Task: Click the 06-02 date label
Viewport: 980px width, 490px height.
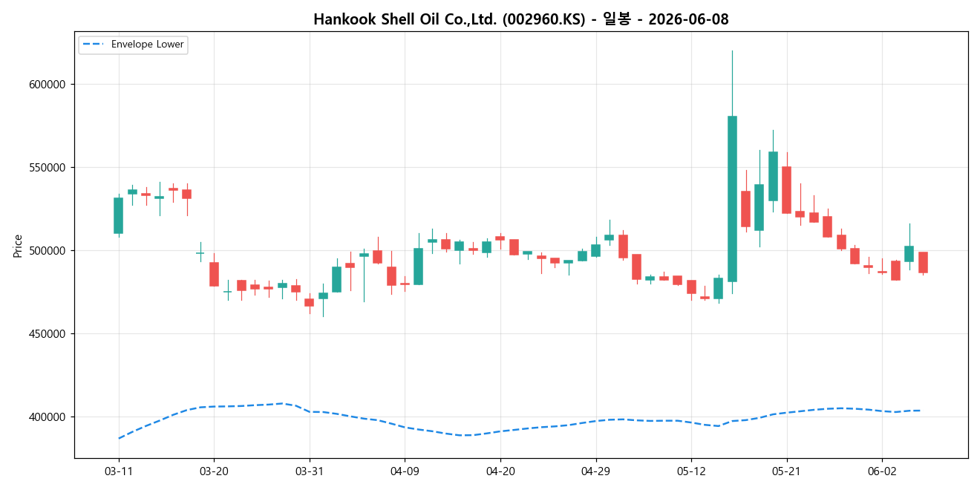Action: click(x=881, y=471)
